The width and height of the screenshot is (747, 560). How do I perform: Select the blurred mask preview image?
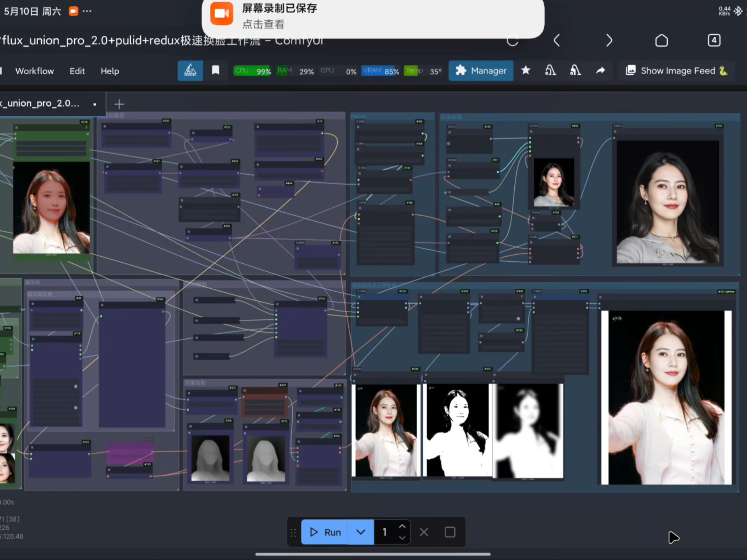click(528, 431)
